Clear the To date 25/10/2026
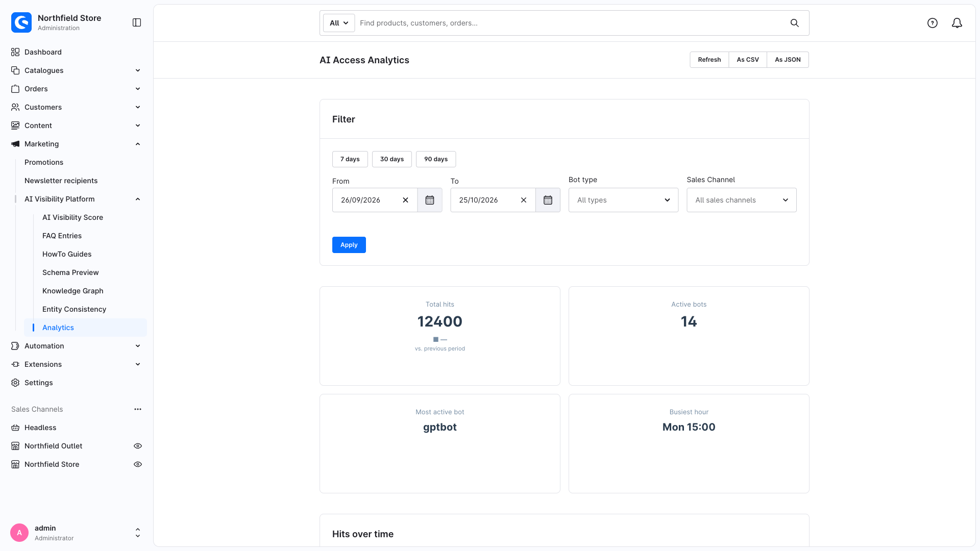 click(x=523, y=200)
